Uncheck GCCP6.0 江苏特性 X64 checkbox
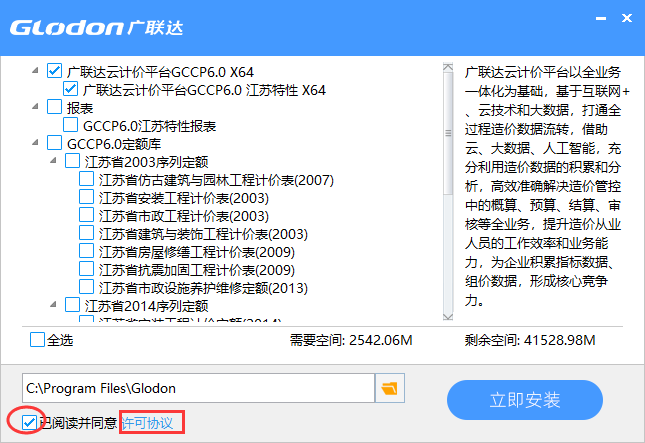This screenshot has height=443, width=645. (70, 89)
